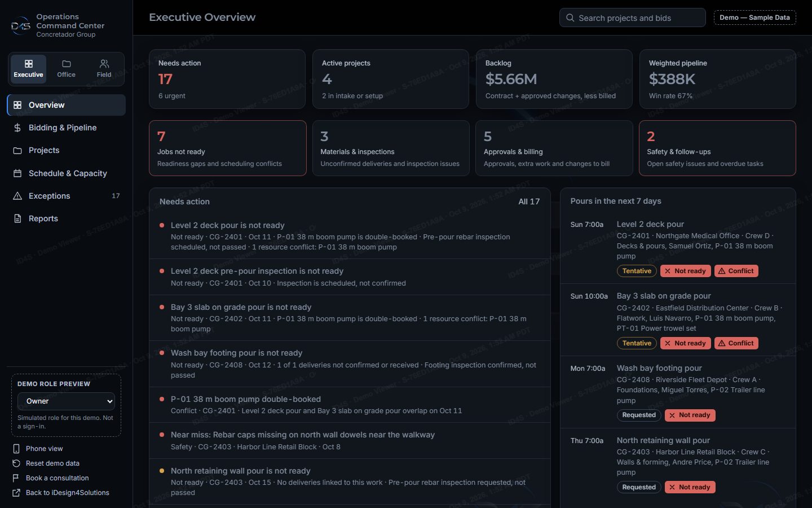
Task: Open the Mon 7:00a Wash bay footing pour
Action: 678,392
